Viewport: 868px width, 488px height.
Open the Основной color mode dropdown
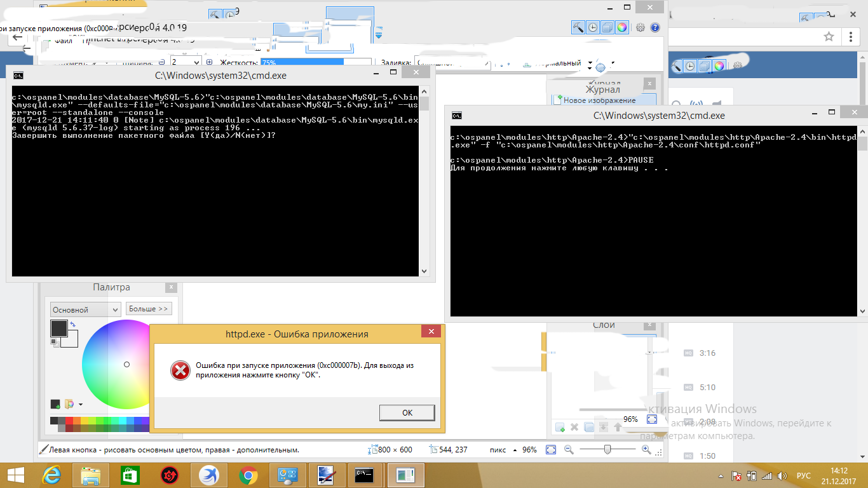(85, 309)
